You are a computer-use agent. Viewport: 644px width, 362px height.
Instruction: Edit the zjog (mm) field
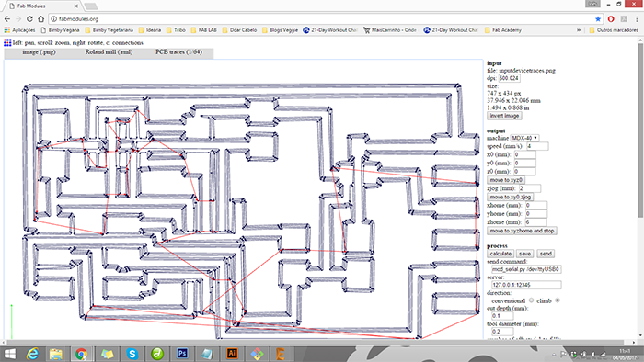point(530,188)
